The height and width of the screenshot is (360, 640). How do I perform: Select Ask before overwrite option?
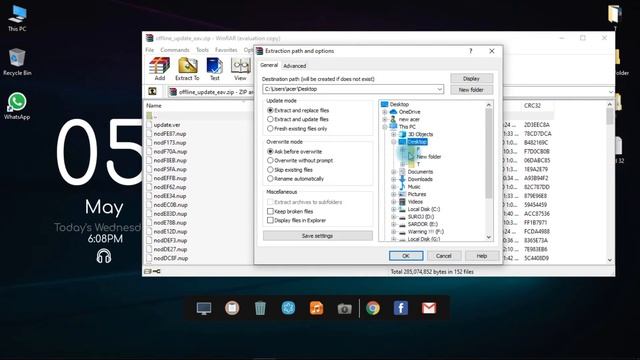(x=270, y=151)
